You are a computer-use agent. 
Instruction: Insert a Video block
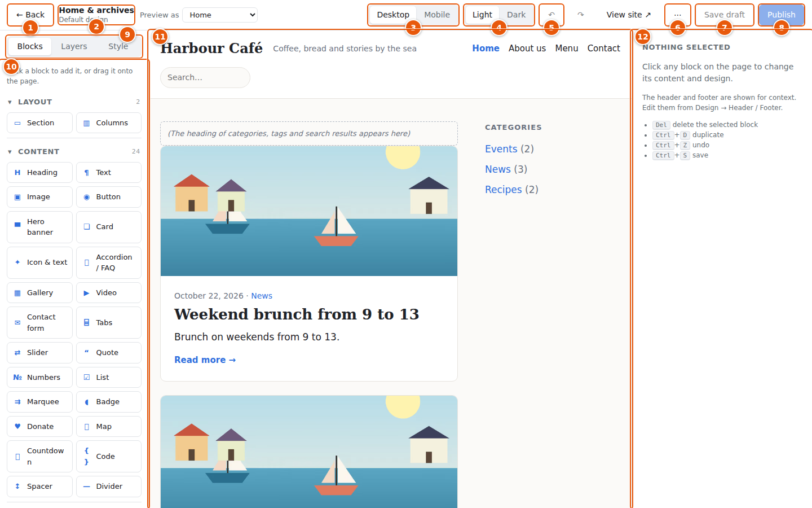coord(109,293)
